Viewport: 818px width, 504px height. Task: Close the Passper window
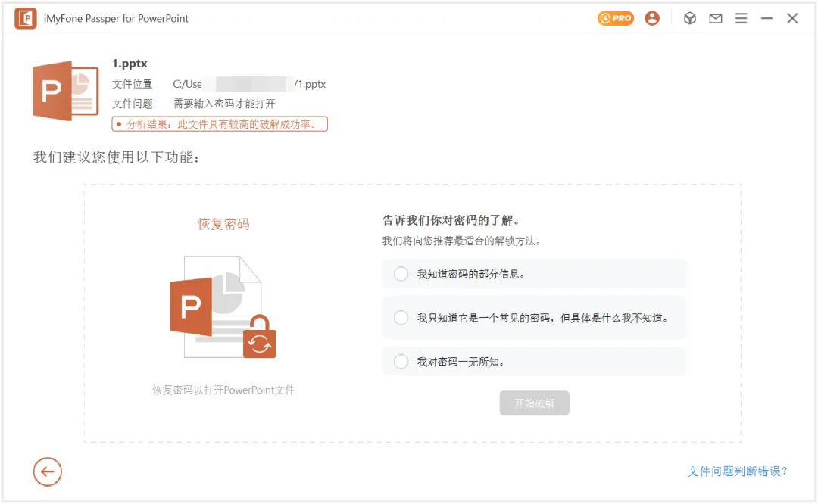pyautogui.click(x=792, y=18)
